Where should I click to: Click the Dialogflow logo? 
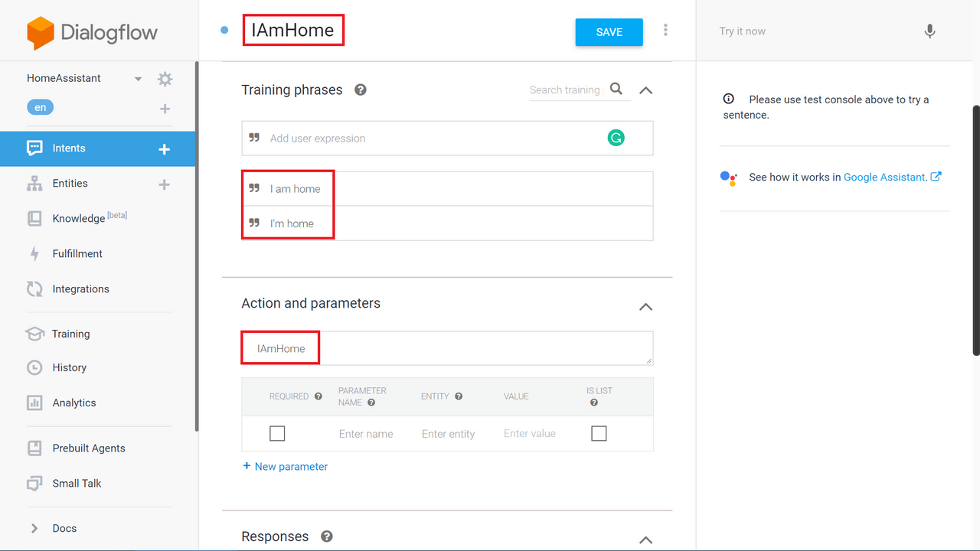click(92, 33)
